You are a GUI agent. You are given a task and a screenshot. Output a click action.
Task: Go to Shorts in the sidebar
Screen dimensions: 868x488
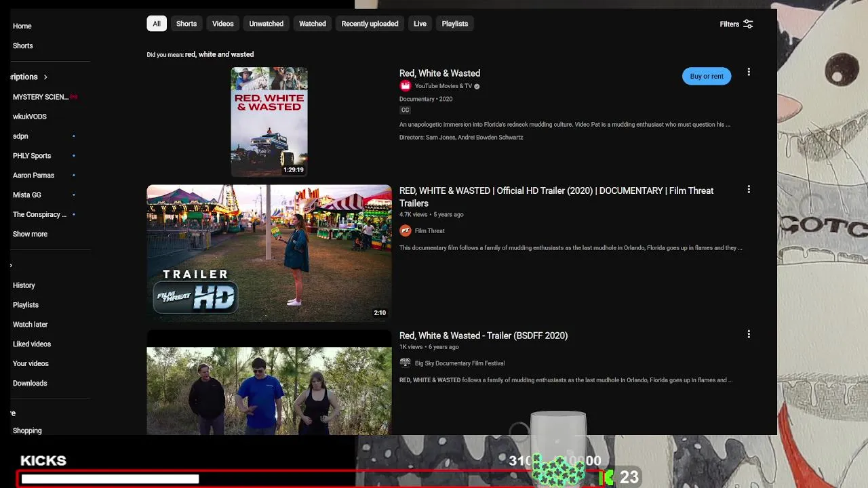[x=22, y=45]
